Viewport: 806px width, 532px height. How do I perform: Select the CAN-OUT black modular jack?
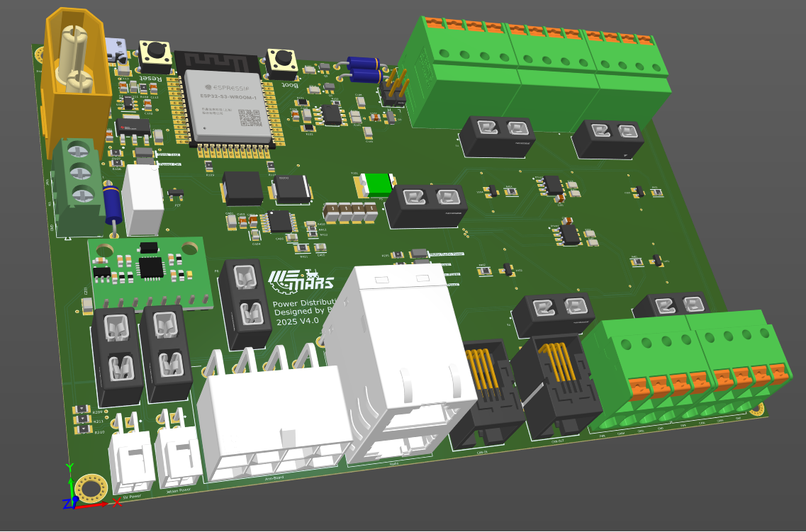click(x=558, y=387)
